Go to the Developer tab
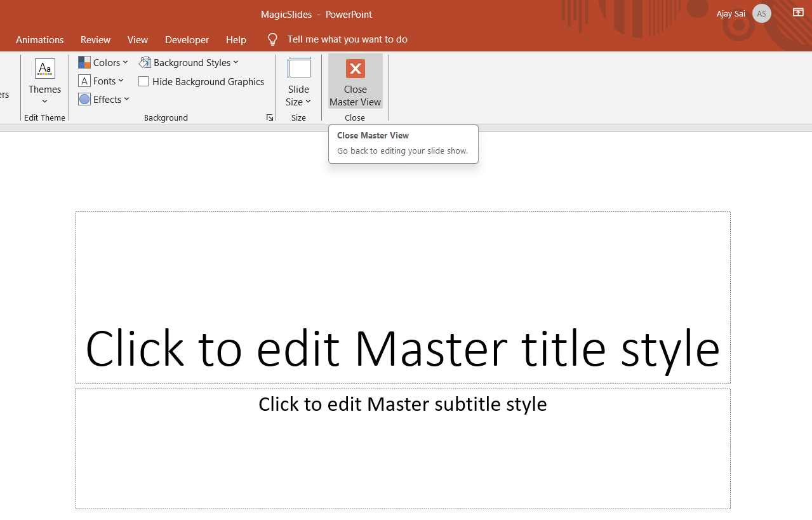This screenshot has height=520, width=812. pos(187,39)
